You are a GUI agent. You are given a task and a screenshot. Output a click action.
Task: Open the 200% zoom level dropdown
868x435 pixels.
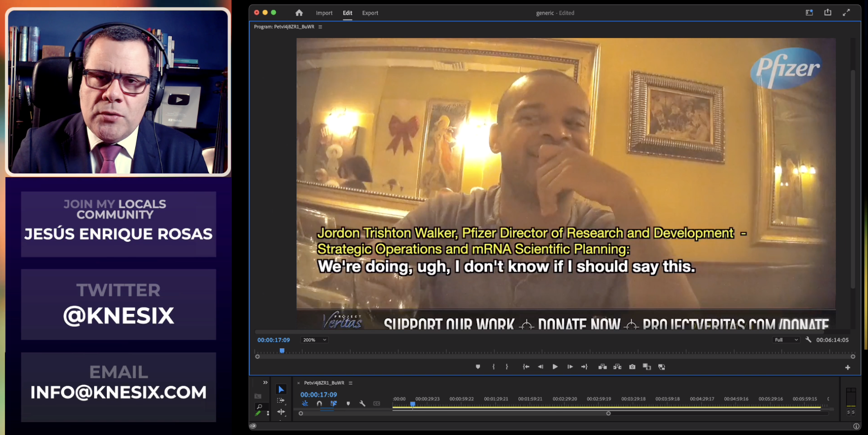(x=314, y=340)
